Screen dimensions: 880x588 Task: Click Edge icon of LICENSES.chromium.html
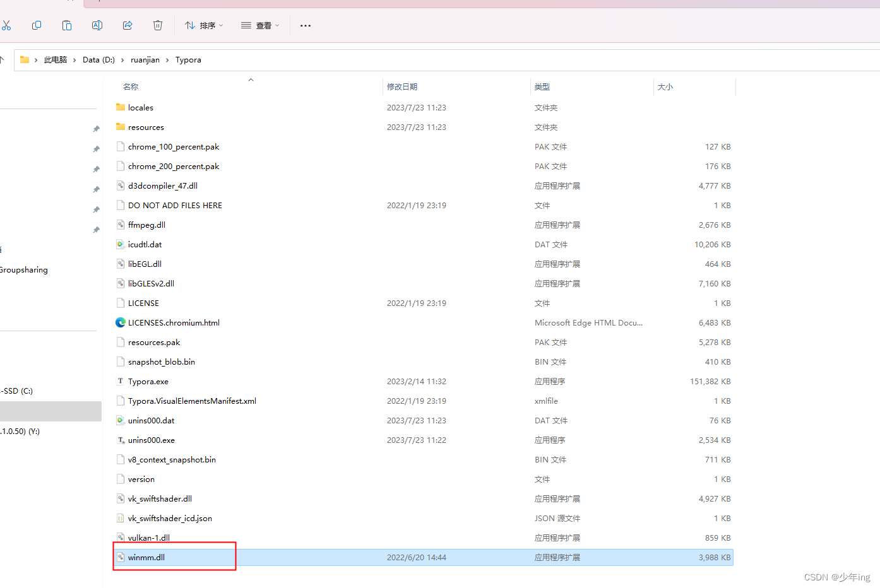[121, 322]
